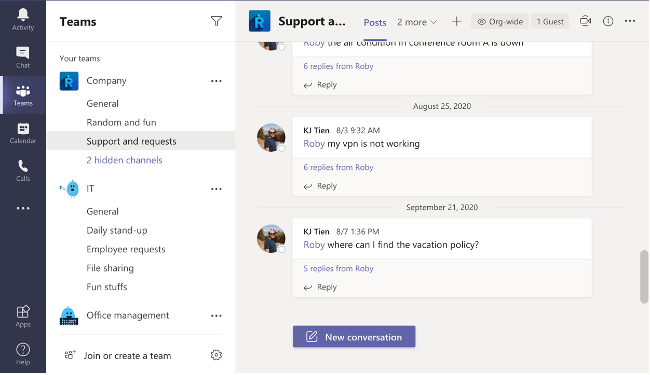The width and height of the screenshot is (650, 375).
Task: Open Chat from the left rail
Action: (23, 57)
